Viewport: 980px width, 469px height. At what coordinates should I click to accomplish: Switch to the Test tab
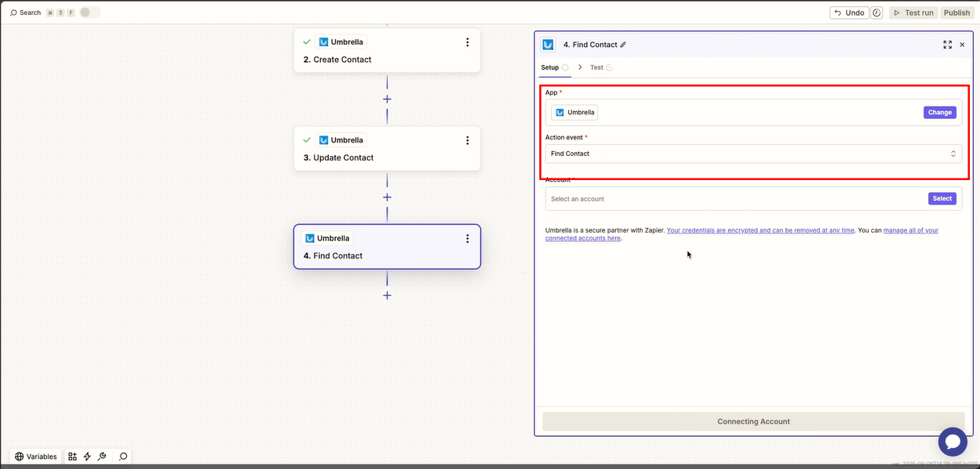[601, 67]
